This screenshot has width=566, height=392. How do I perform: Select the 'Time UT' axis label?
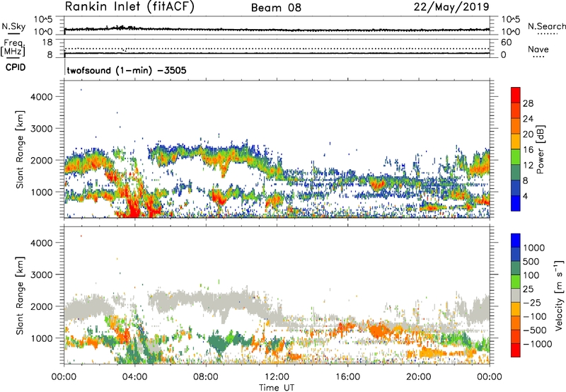coord(277,388)
